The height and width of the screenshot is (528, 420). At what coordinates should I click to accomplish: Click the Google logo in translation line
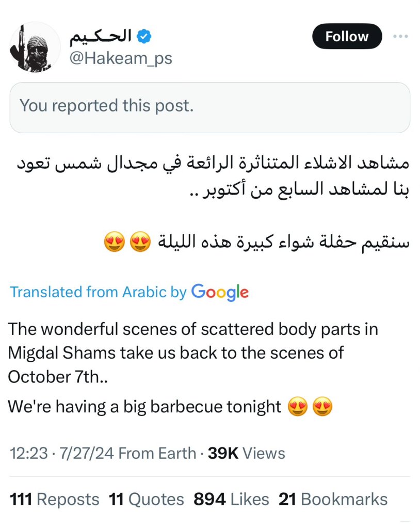click(220, 292)
